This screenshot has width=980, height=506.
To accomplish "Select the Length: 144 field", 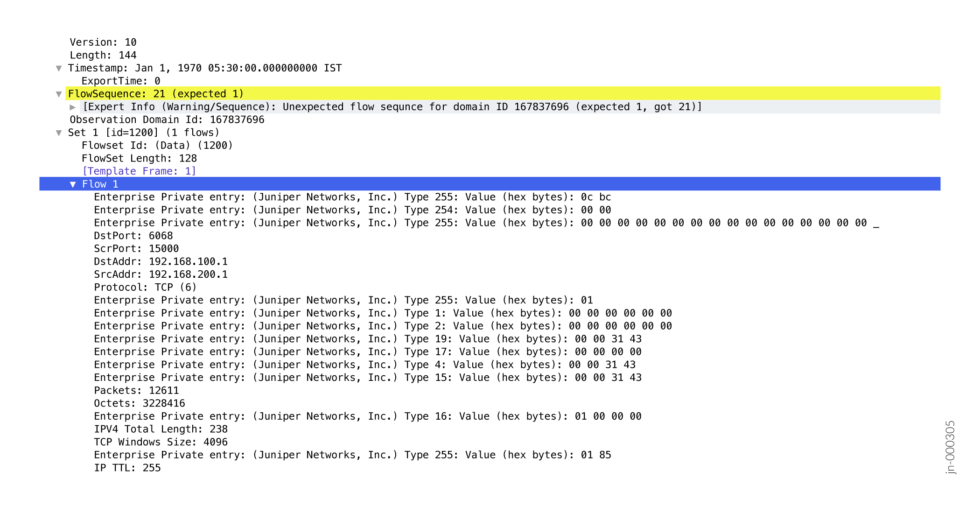I will click(x=103, y=55).
